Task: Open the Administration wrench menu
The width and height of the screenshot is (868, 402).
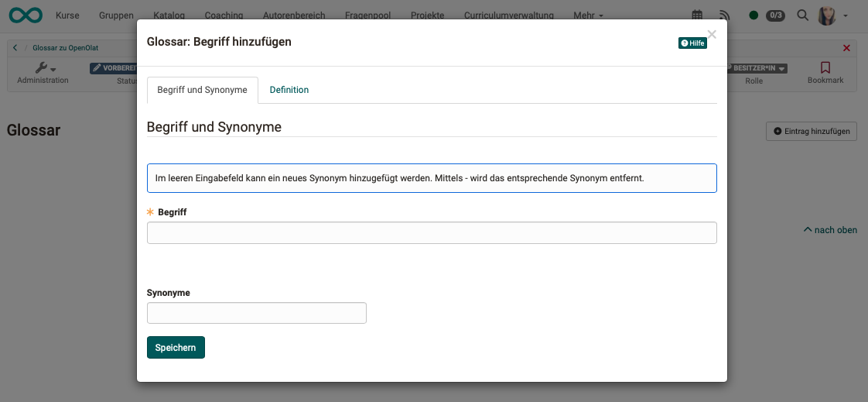Action: point(43,73)
